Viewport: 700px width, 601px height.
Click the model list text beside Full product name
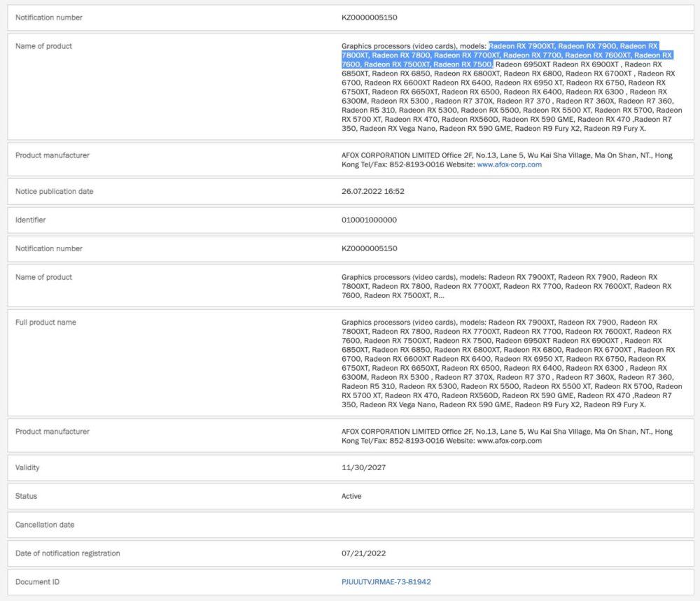[511, 363]
